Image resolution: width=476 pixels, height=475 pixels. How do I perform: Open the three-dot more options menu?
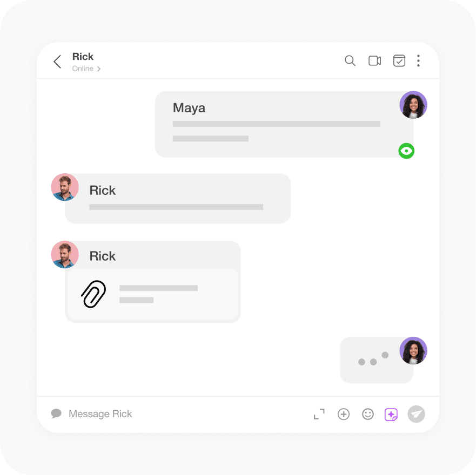[418, 60]
